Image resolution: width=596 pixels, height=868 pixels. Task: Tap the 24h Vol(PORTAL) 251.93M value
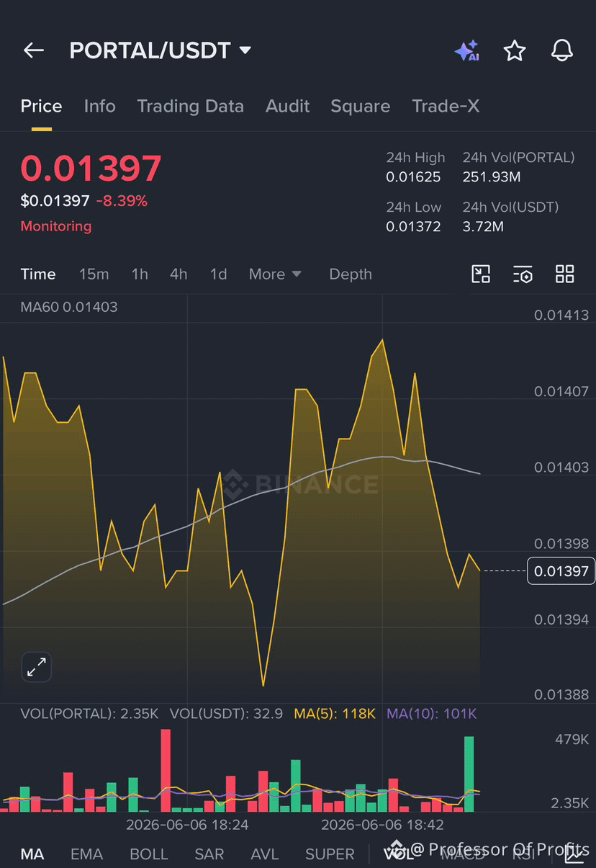pos(492,177)
